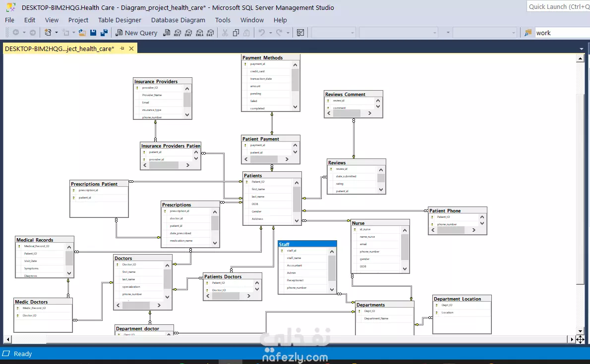590x364 pixels.
Task: Click the Cut scissors icon
Action: 225,33
